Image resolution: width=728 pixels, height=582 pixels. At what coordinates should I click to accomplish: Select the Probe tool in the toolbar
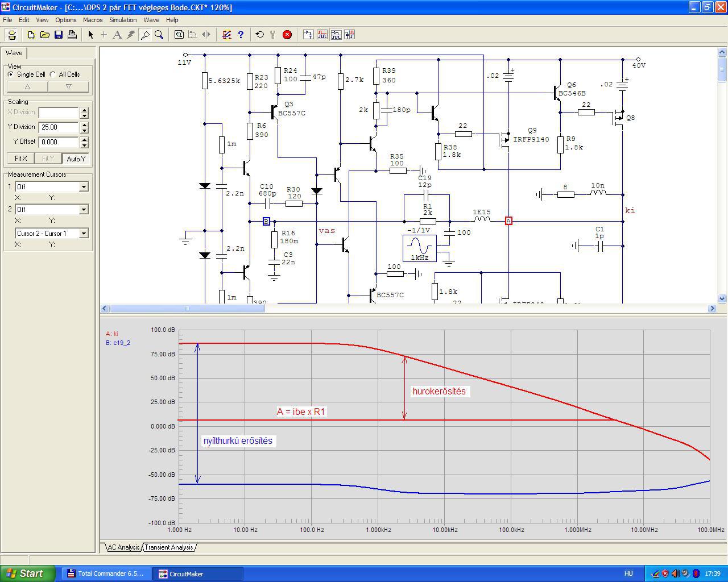tap(145, 35)
